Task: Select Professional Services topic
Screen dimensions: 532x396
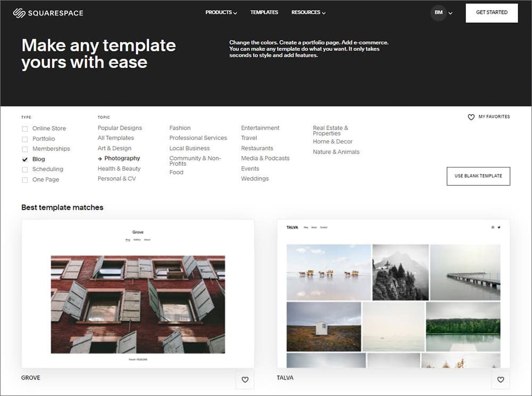Action: [198, 138]
